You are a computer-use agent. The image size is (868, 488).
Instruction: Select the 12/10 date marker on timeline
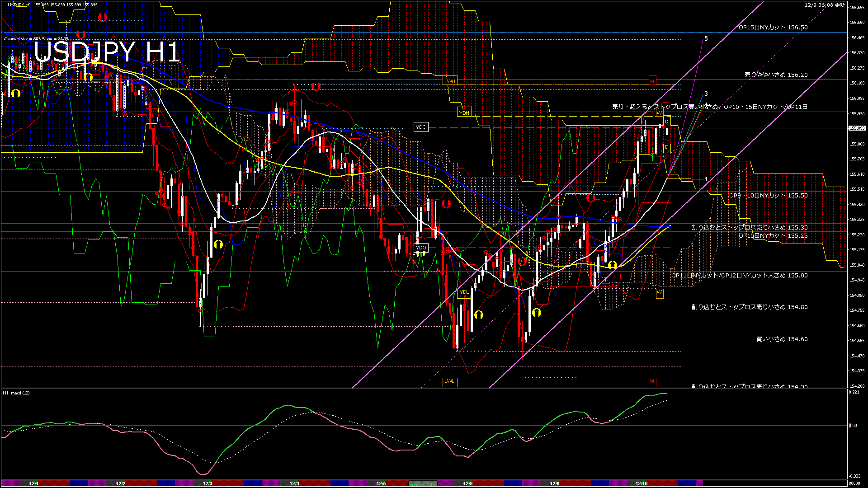(641, 483)
